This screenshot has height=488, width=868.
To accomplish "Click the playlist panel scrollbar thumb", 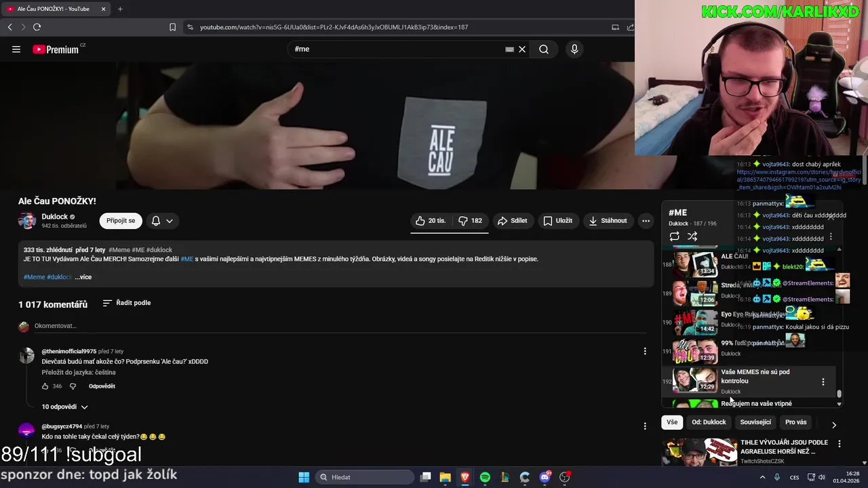I will coord(840,394).
